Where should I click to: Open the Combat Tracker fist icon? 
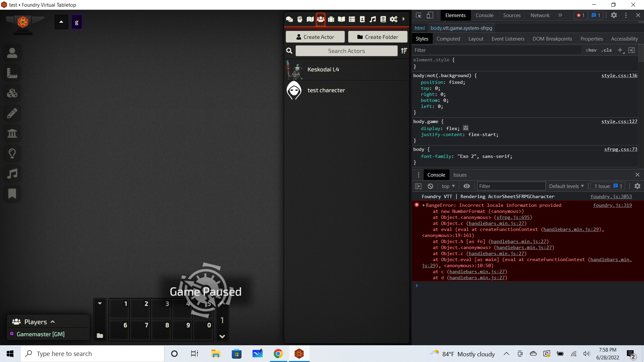pyautogui.click(x=300, y=19)
